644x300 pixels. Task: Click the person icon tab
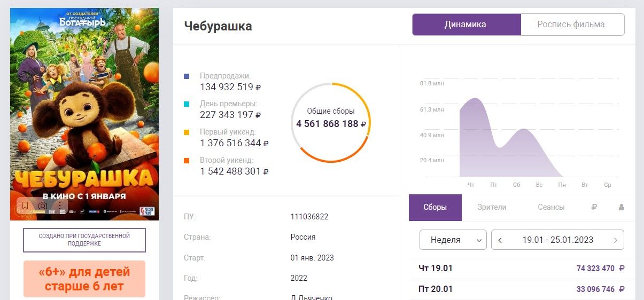[x=621, y=208]
